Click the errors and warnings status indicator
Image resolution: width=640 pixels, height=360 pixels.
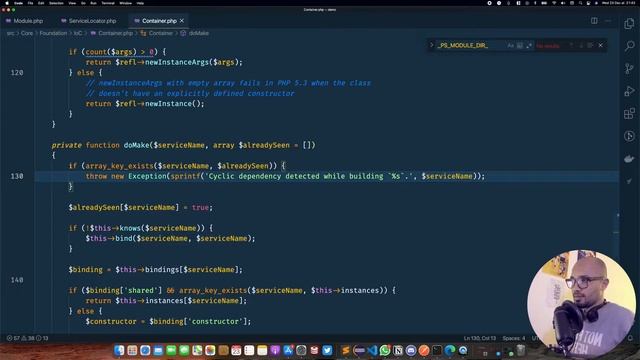(27, 338)
